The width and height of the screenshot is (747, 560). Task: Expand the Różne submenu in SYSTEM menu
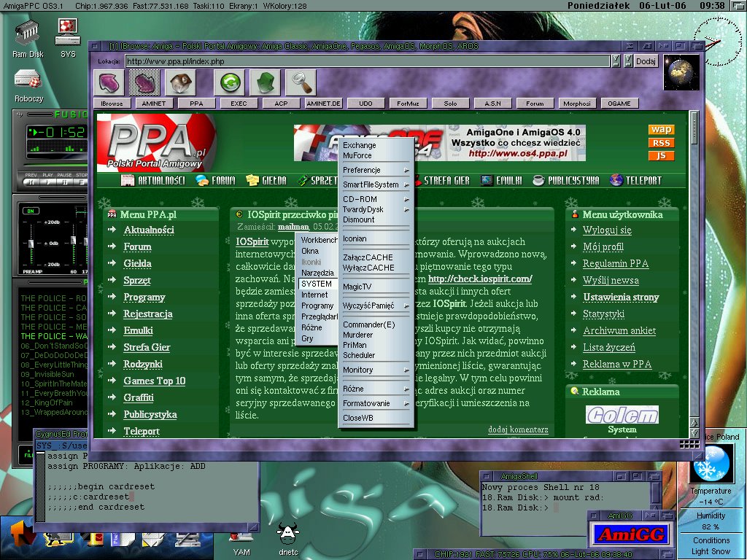point(376,389)
